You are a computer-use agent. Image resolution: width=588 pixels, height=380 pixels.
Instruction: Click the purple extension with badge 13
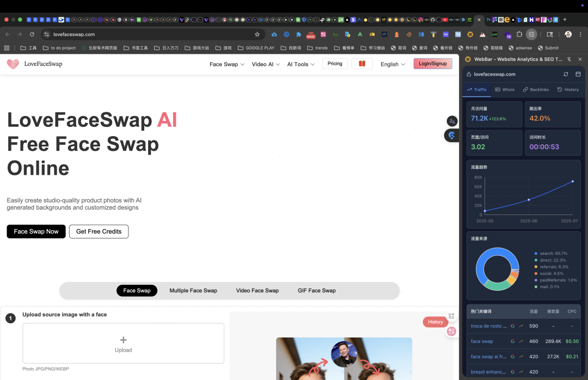coord(507,35)
